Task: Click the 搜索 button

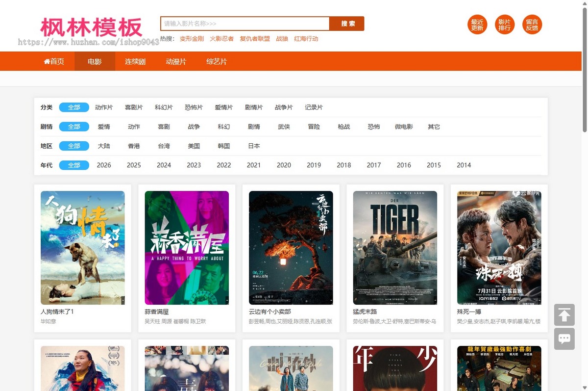Action: (347, 24)
